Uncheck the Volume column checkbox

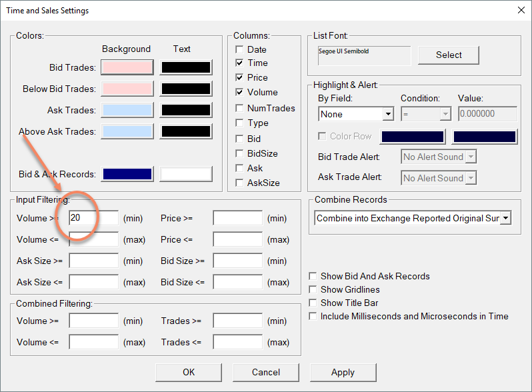click(x=239, y=92)
